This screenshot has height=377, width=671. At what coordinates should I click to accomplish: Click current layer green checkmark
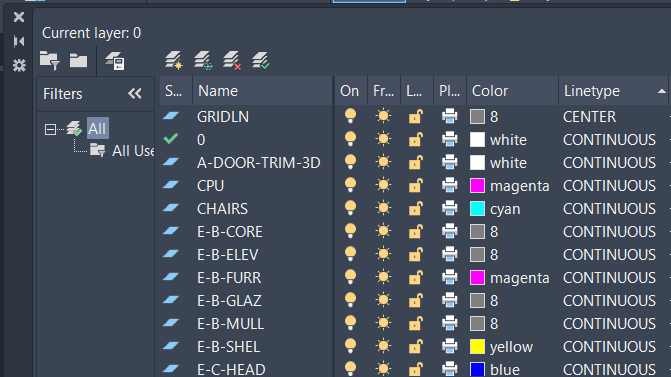pyautogui.click(x=171, y=139)
